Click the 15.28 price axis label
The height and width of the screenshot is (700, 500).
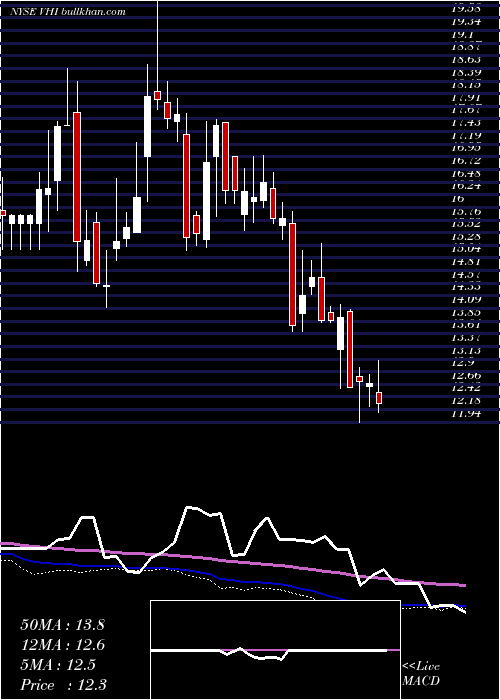coord(466,236)
